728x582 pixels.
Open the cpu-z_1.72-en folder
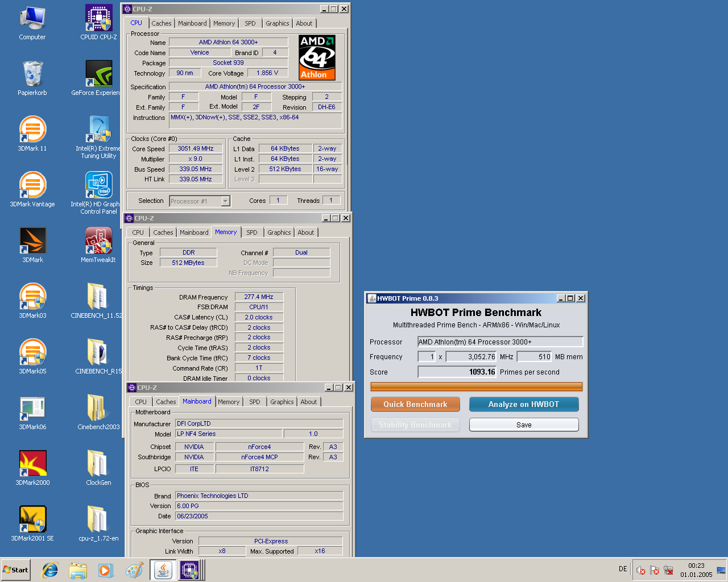pos(98,524)
